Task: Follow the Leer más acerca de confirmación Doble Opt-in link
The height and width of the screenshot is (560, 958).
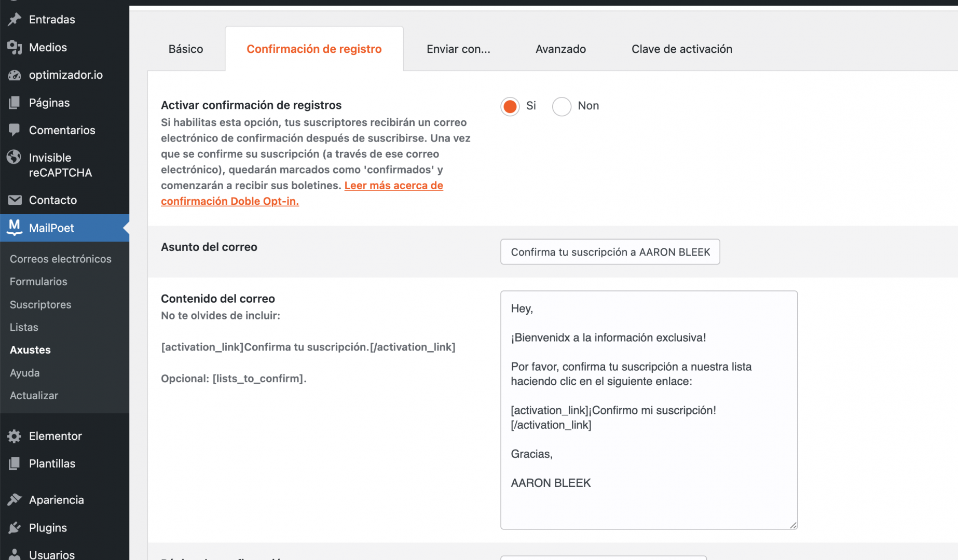Action: [x=302, y=193]
